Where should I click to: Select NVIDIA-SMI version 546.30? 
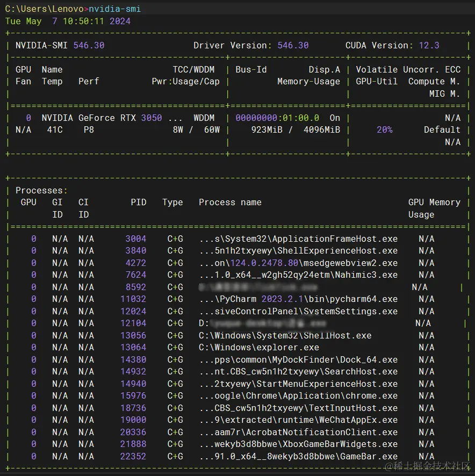click(89, 46)
